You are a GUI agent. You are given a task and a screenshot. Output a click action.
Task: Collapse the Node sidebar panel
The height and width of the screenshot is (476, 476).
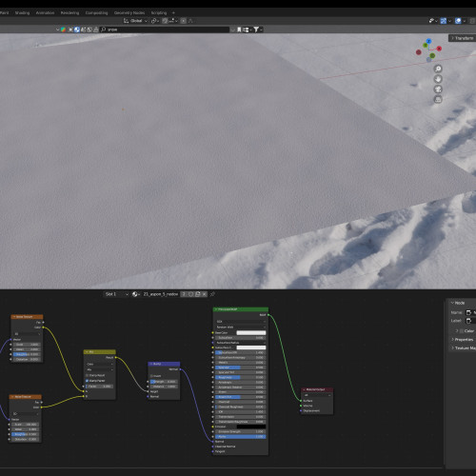coord(453,303)
